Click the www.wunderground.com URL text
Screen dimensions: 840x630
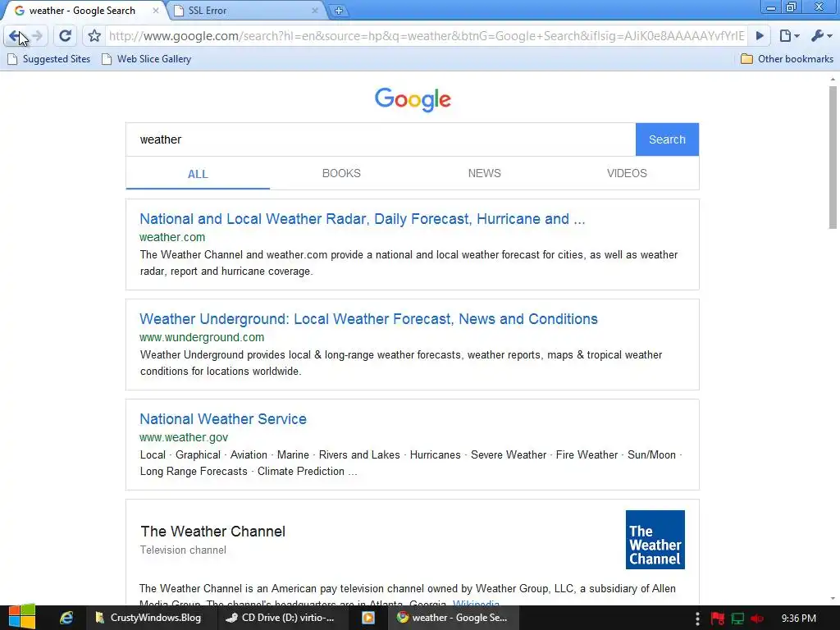tap(202, 337)
